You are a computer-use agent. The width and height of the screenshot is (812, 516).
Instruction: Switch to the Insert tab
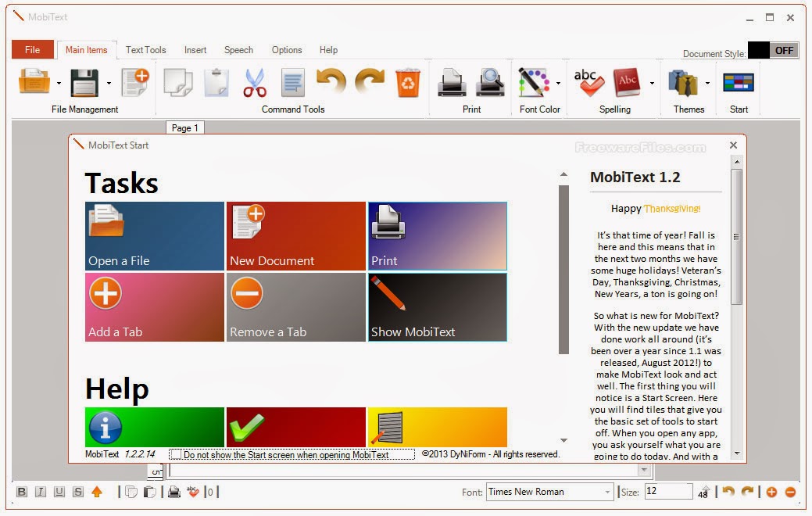(x=195, y=50)
